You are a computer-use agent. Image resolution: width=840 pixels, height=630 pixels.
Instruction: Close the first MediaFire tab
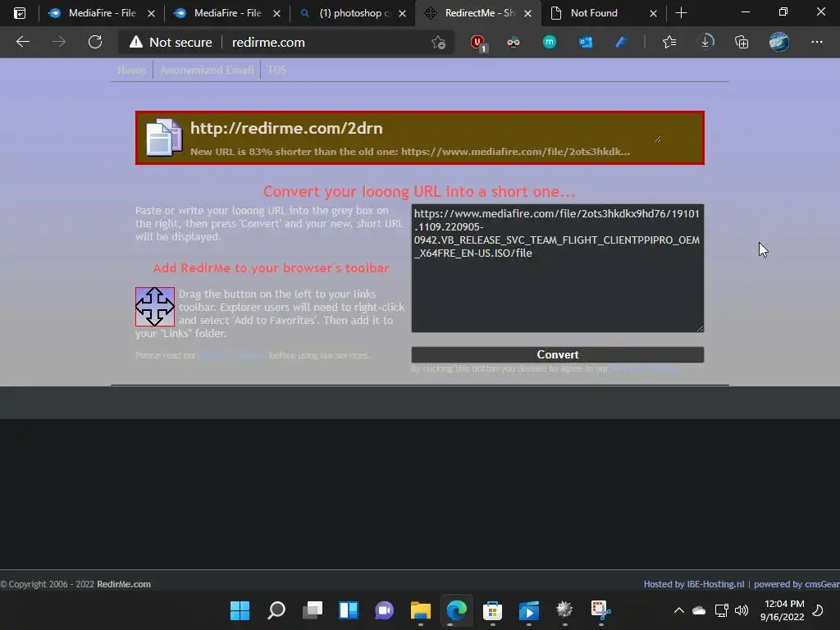151,13
